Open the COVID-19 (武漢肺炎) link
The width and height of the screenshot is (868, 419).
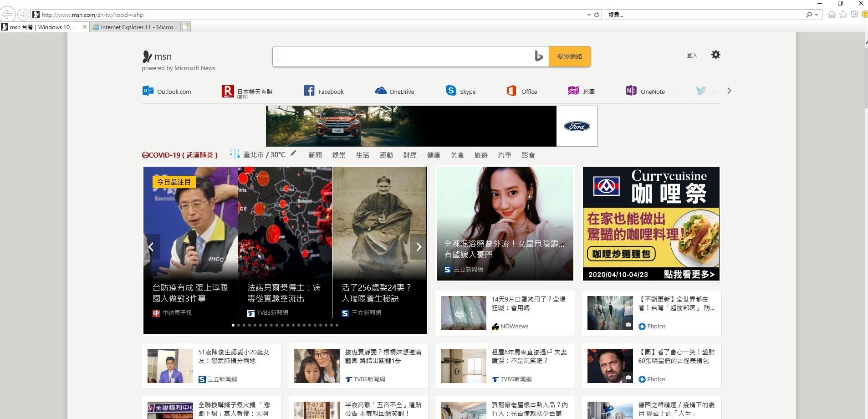(x=180, y=155)
